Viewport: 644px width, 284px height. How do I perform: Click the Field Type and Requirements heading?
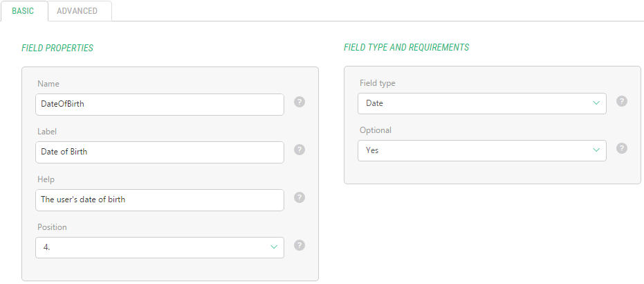coord(406,48)
